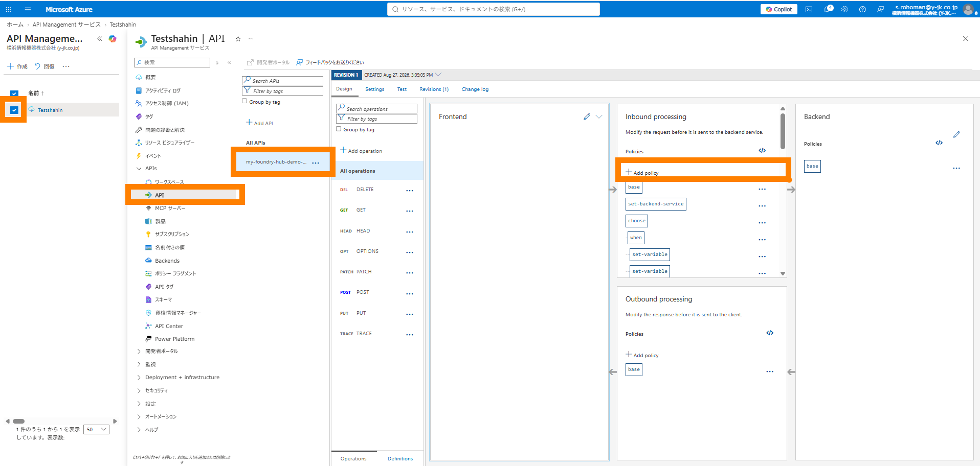The width and height of the screenshot is (980, 466).
Task: Open MCP サーバー in the sidebar
Action: (x=170, y=208)
